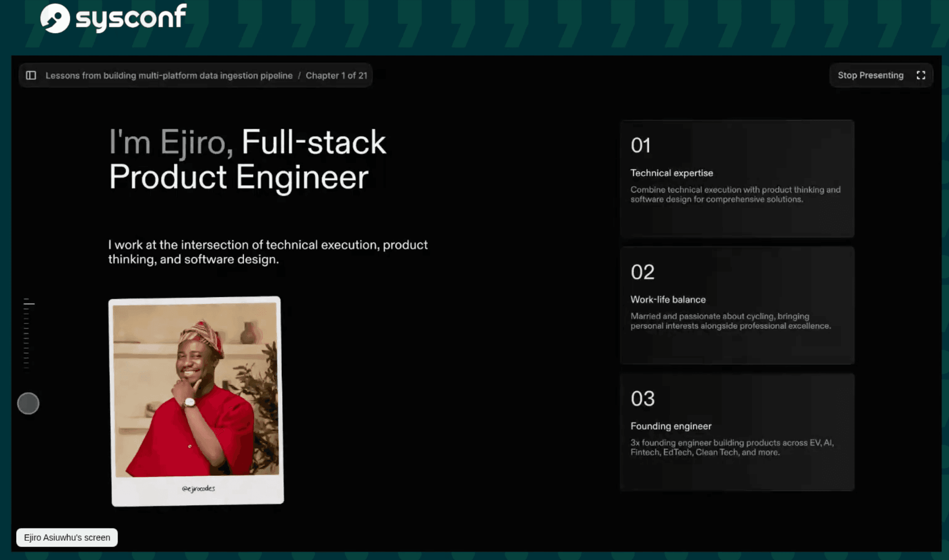Select the Founding engineer card

pyautogui.click(x=737, y=432)
